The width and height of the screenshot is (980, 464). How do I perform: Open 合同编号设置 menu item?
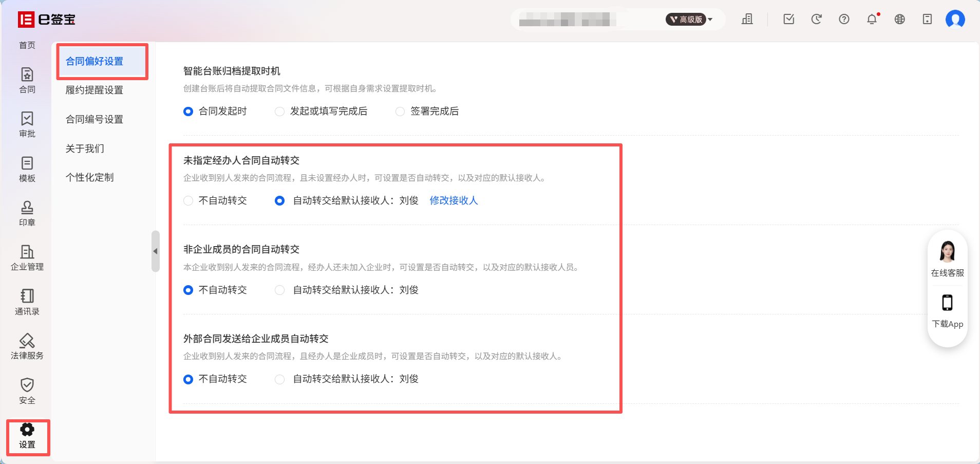[95, 120]
